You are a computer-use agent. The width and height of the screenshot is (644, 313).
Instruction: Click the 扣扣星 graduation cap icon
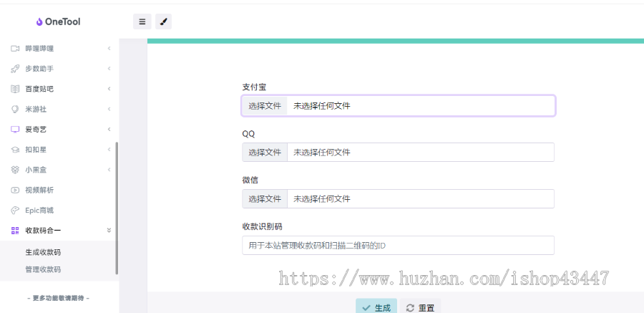pyautogui.click(x=15, y=150)
